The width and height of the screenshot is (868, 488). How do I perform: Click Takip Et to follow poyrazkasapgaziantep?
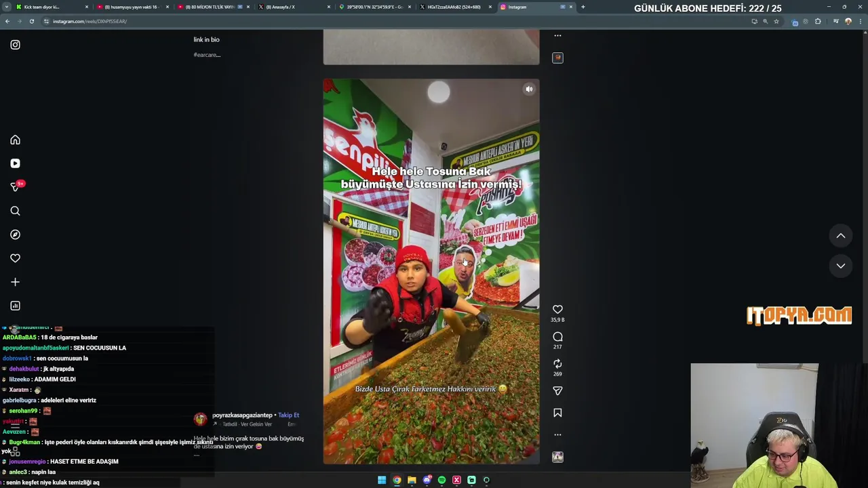tap(288, 415)
